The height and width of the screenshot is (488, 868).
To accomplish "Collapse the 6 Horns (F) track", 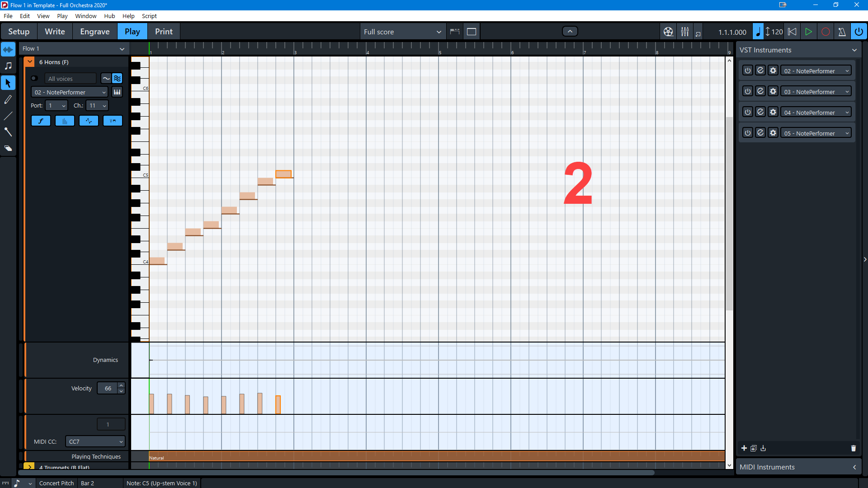I will point(30,62).
